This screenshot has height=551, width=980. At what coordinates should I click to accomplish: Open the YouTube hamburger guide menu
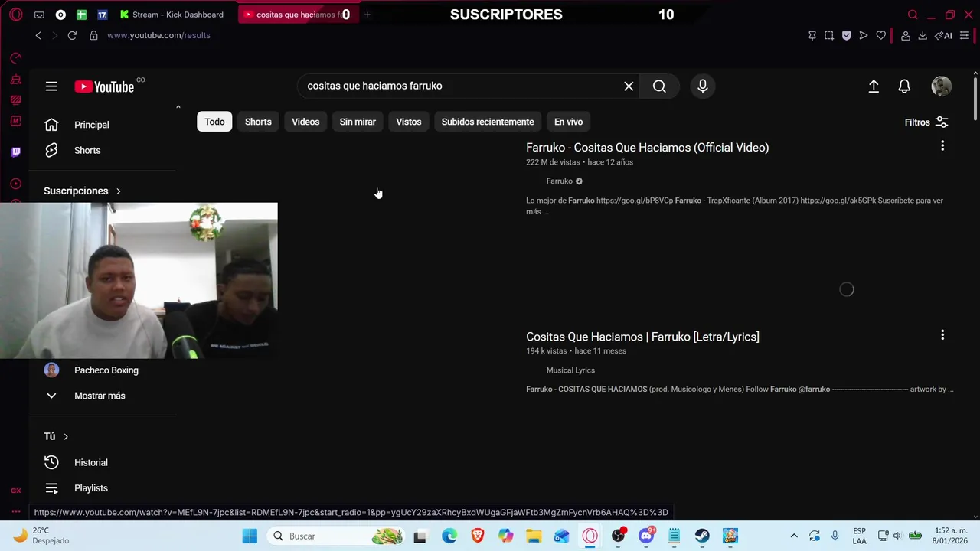pos(51,86)
